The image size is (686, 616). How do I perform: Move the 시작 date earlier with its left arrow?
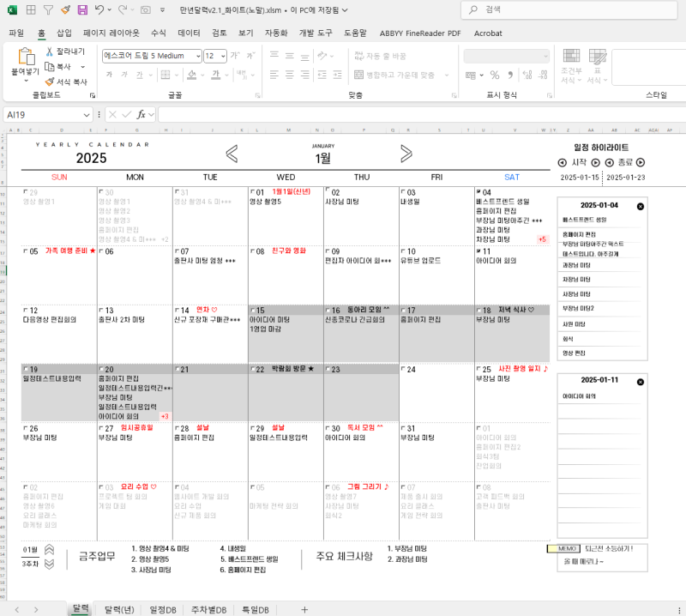point(563,163)
